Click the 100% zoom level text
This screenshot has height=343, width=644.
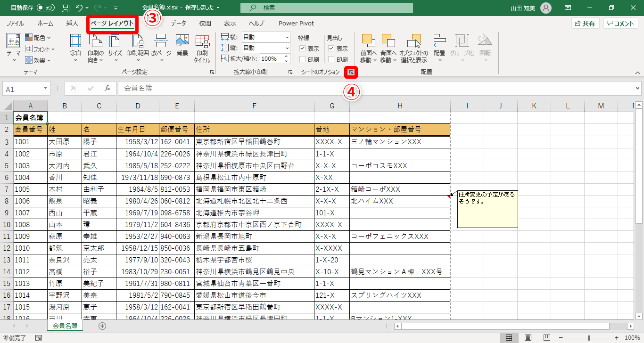tap(632, 338)
